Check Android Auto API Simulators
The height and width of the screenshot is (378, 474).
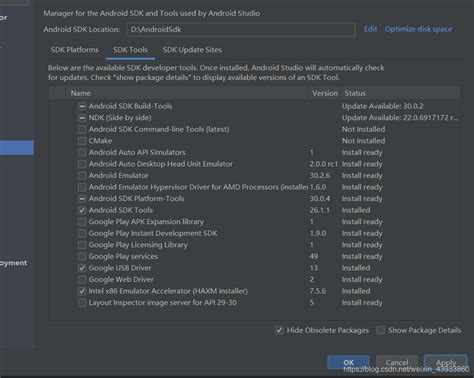[82, 153]
